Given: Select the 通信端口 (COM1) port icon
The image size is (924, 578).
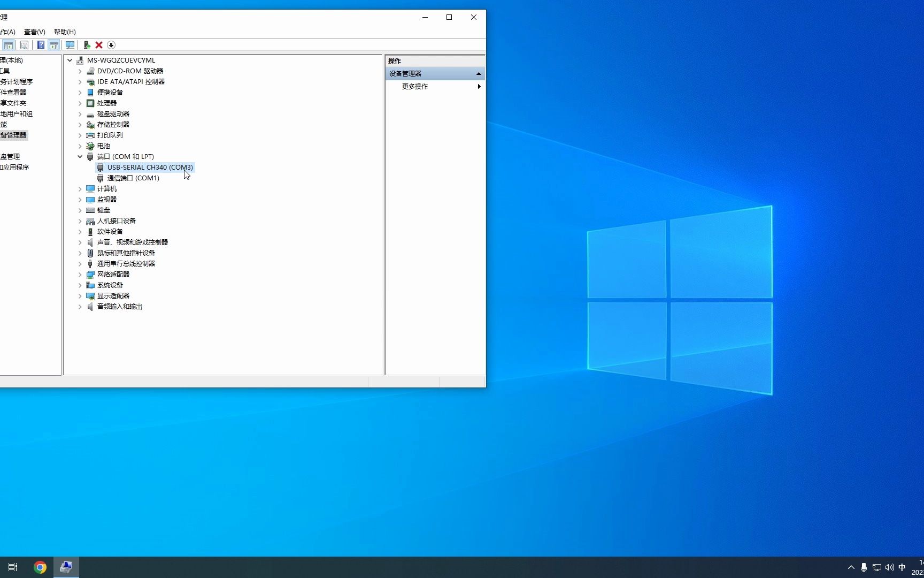Looking at the screenshot, I should point(100,178).
